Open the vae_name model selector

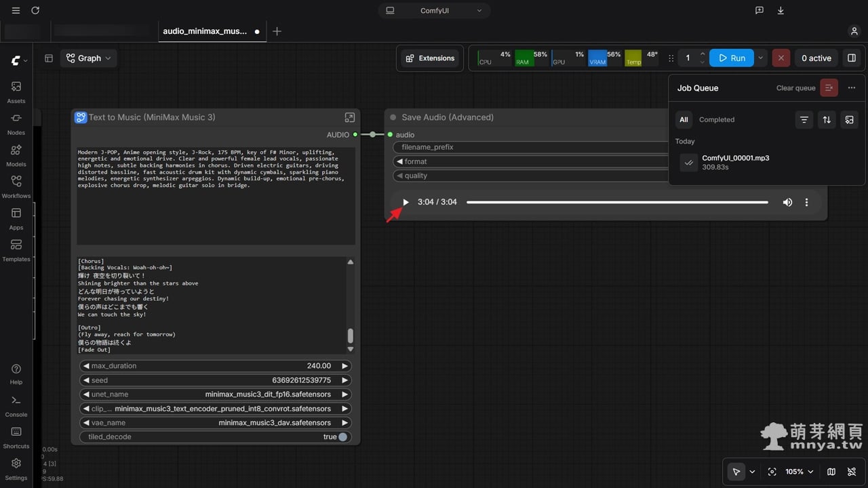pos(216,423)
